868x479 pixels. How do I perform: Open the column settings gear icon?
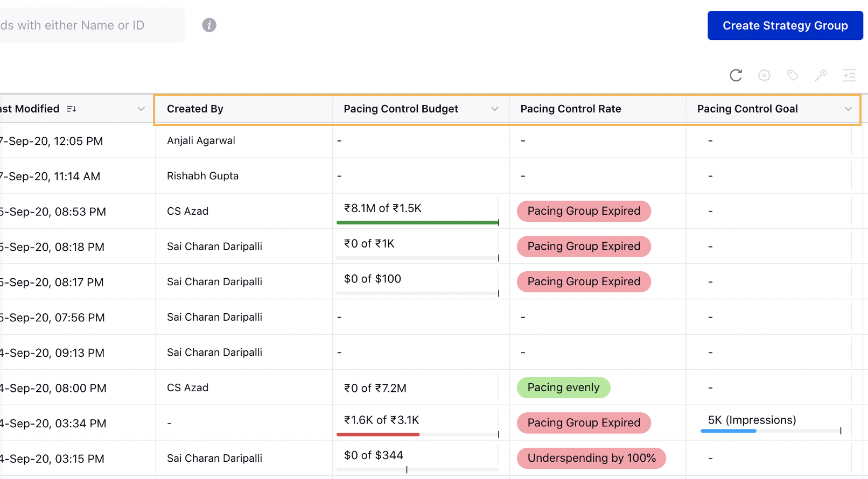coord(764,75)
